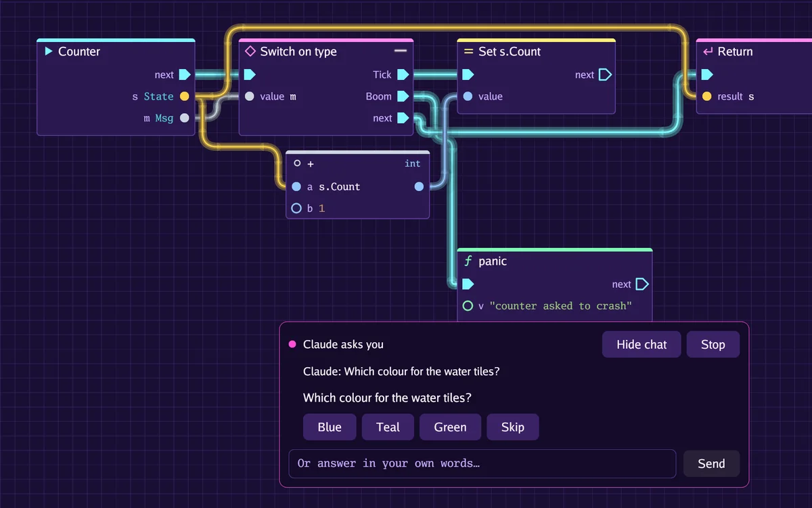The image size is (812, 508).
Task: Hide the chat panel
Action: click(641, 344)
